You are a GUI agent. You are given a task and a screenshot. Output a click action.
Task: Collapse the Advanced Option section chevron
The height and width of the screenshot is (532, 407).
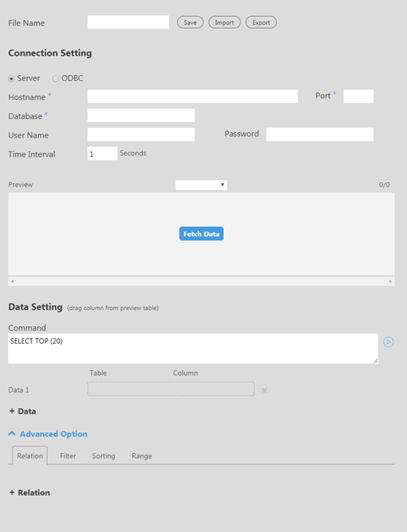click(x=12, y=434)
